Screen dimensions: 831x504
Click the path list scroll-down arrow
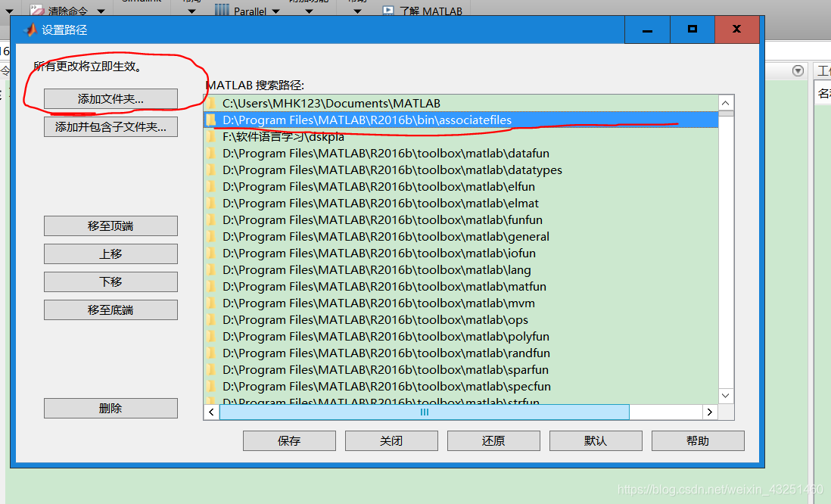(x=726, y=396)
